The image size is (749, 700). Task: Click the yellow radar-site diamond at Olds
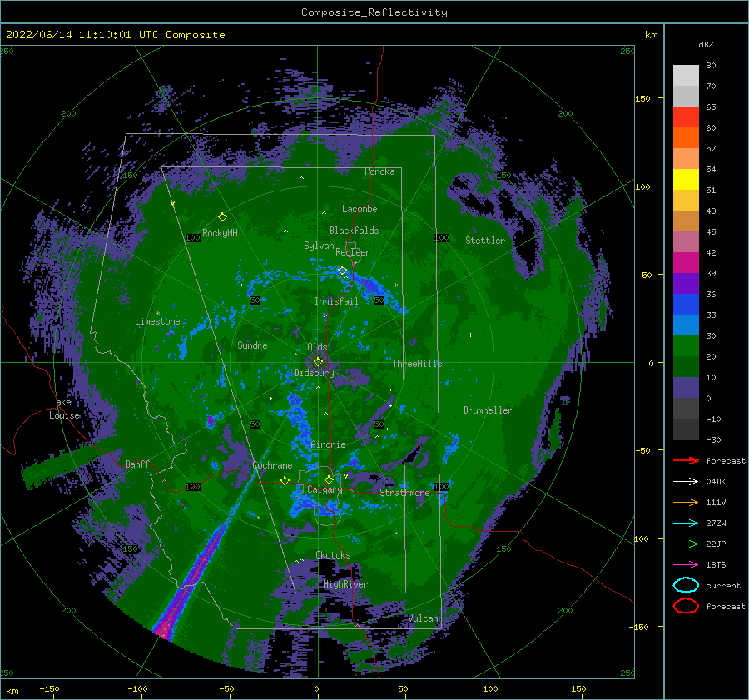click(318, 362)
